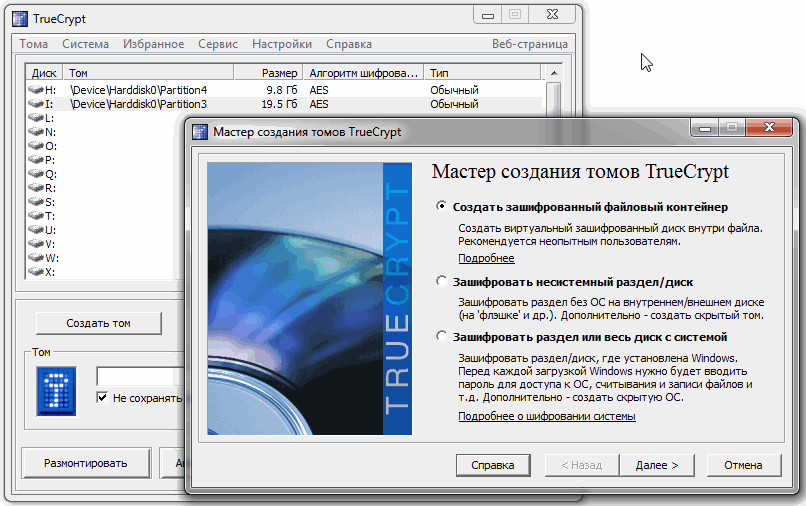806x506 pixels.
Task: Click the Далее > button
Action: pos(657,465)
